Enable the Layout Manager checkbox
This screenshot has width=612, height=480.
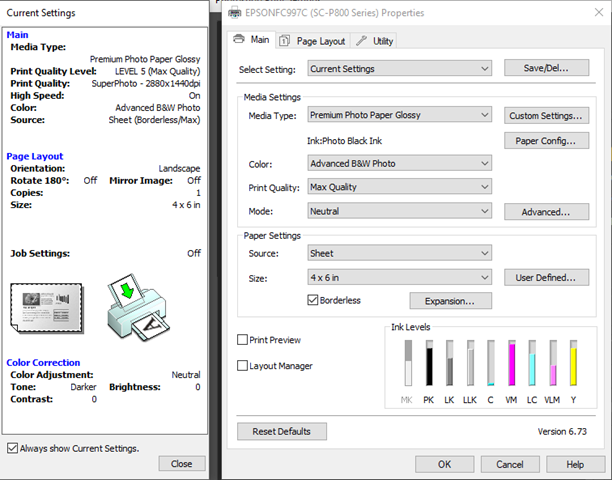coord(242,366)
